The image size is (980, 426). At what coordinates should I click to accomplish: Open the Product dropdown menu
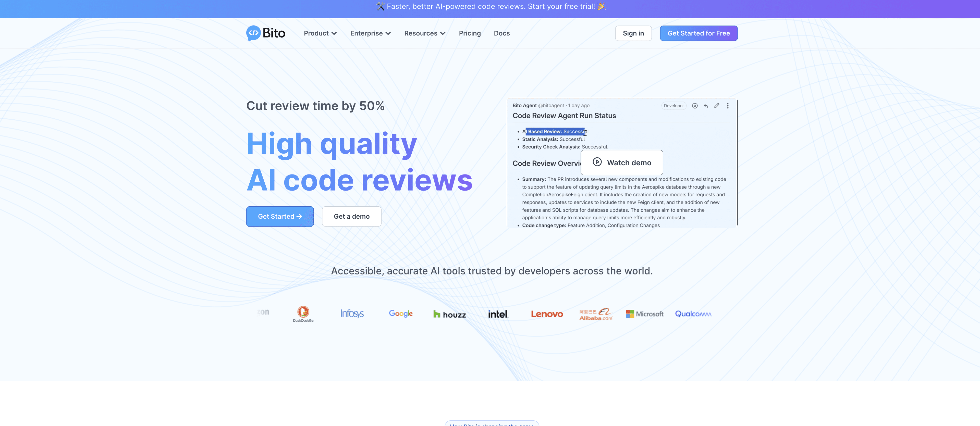click(x=320, y=33)
